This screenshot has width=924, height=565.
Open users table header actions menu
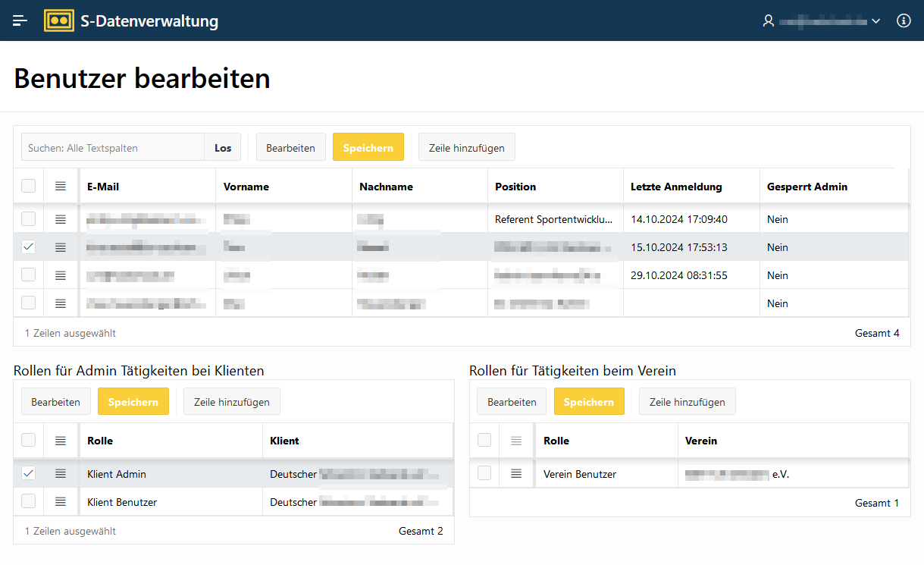(x=61, y=187)
